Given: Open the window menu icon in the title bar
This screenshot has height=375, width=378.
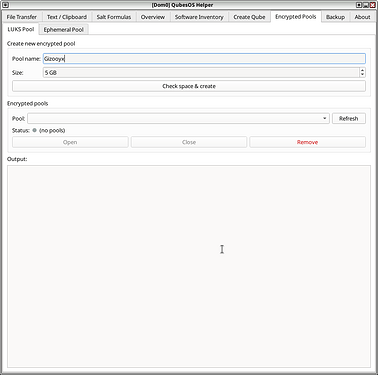Looking at the screenshot, I should [5, 5].
